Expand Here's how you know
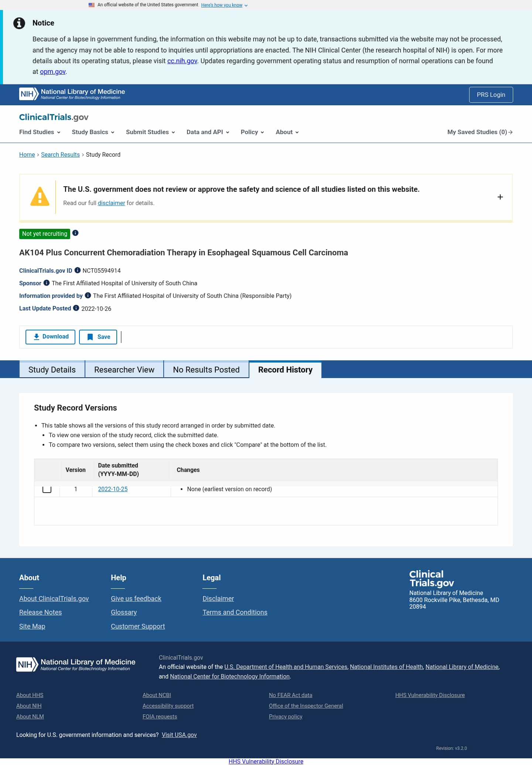532x765 pixels. click(x=224, y=5)
